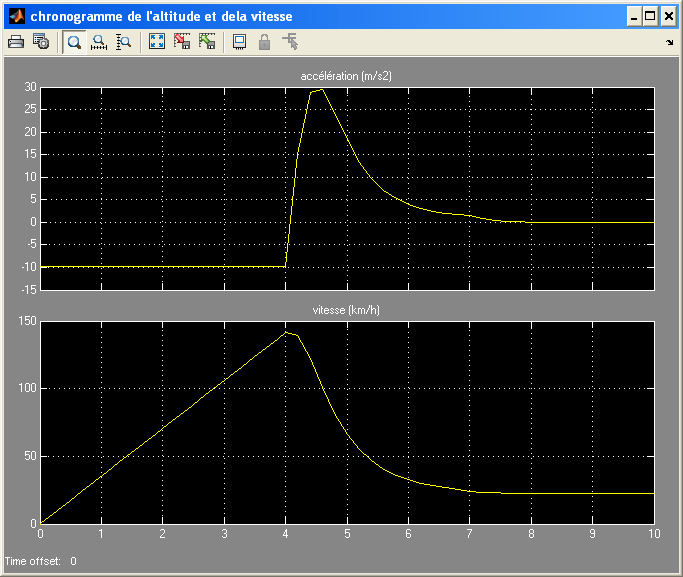Click the 150 label on vitesse axis
The width and height of the screenshot is (683, 577).
pyautogui.click(x=27, y=321)
